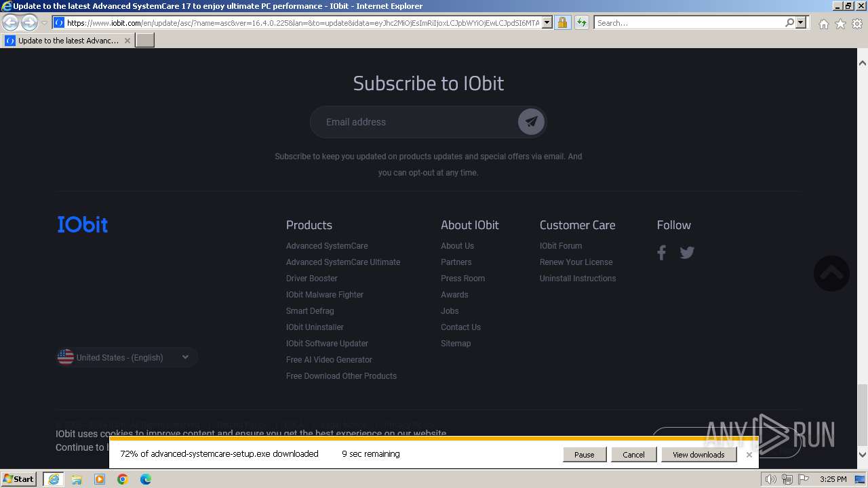Image resolution: width=868 pixels, height=488 pixels.
Task: Click the back-to-top arrow circle
Action: (x=831, y=273)
